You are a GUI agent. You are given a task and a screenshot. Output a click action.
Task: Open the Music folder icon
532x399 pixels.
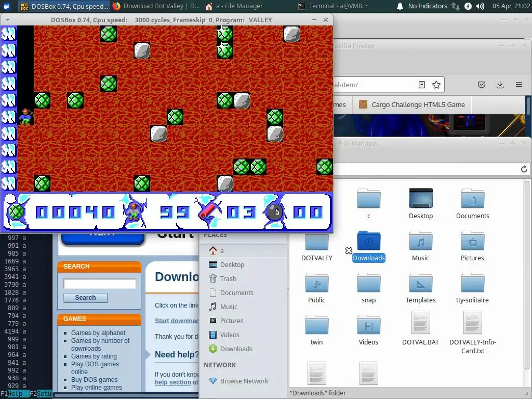tap(420, 241)
